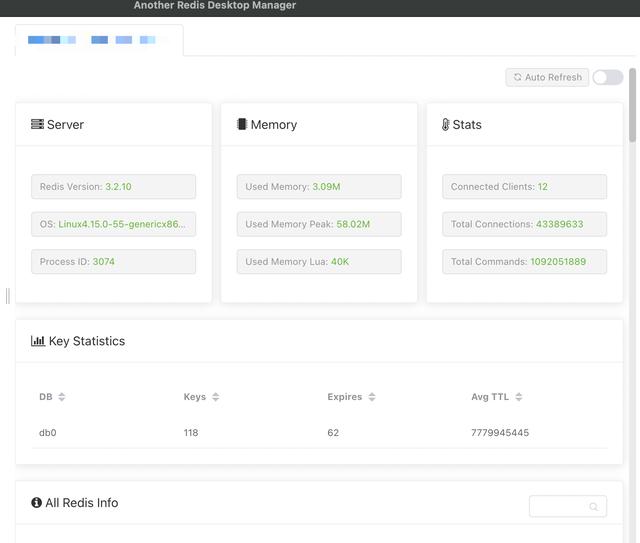Screen dimensions: 640x543
Task: Click the Another Redis Desktop Manager title
Action: point(215,5)
